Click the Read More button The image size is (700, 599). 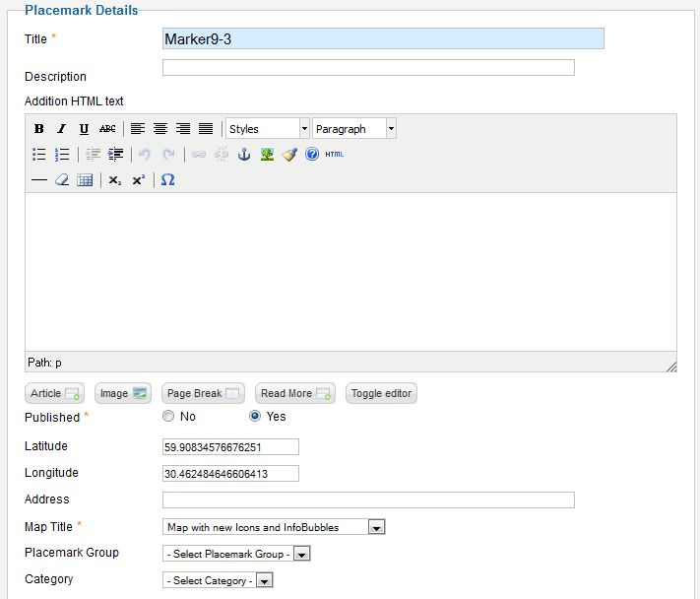296,393
